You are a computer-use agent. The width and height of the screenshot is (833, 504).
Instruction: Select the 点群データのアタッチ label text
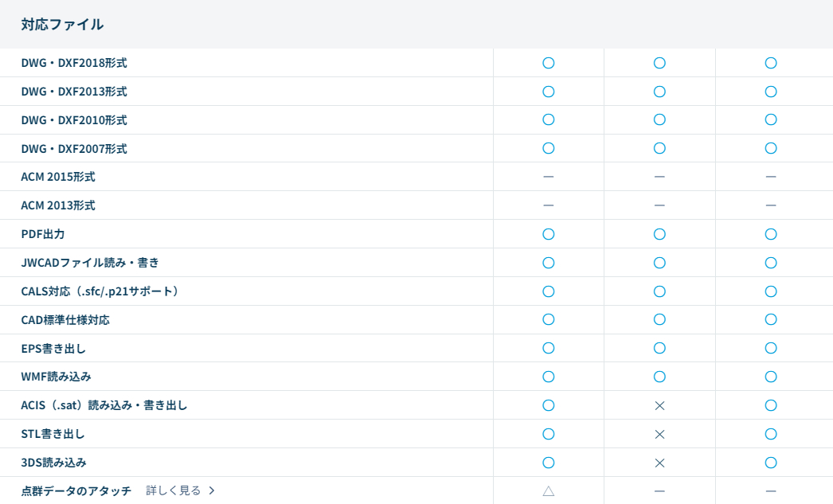tap(76, 490)
